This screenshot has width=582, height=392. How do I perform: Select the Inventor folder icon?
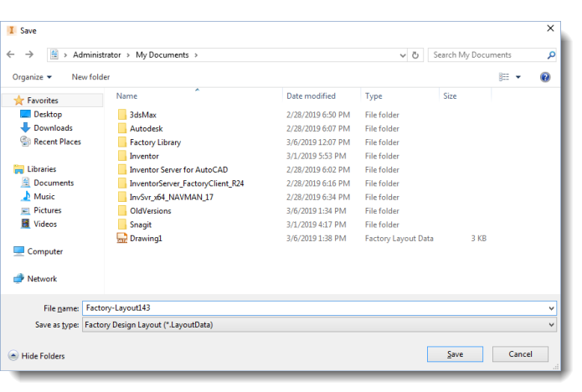pos(122,156)
